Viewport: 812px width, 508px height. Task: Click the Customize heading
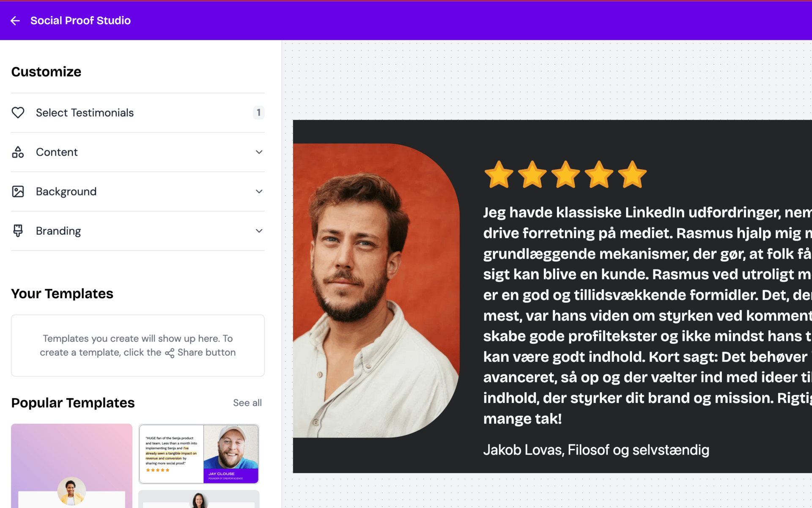pos(46,71)
